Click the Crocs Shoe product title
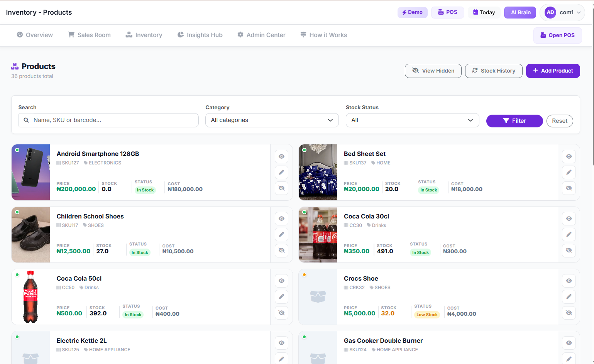594x364 pixels. click(x=361, y=279)
